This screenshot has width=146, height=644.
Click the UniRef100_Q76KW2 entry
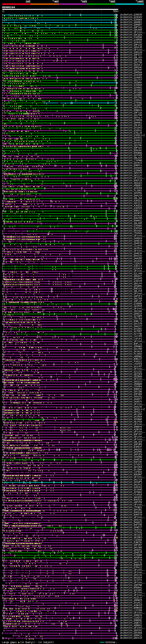pyautogui.click(x=131, y=103)
